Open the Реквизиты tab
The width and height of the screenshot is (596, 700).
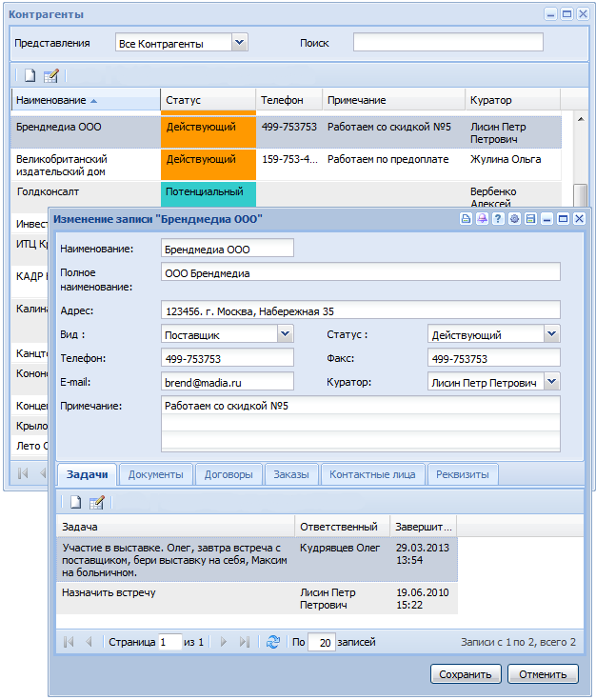[463, 474]
